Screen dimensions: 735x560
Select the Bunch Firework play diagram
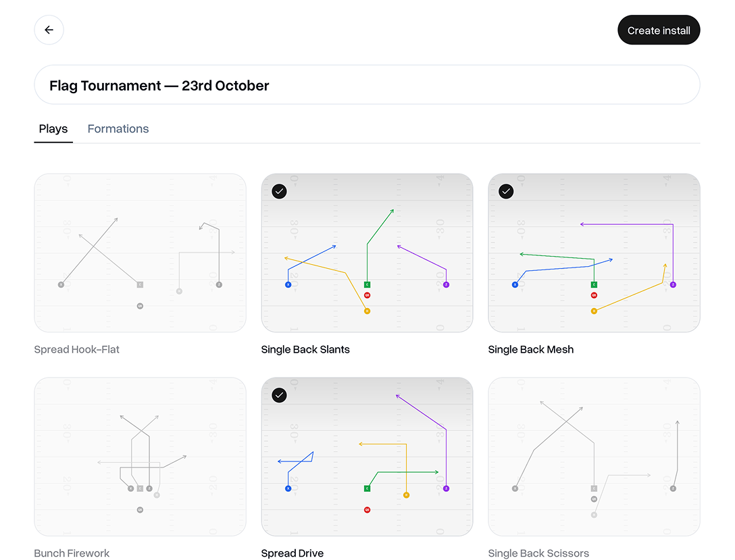click(x=140, y=457)
